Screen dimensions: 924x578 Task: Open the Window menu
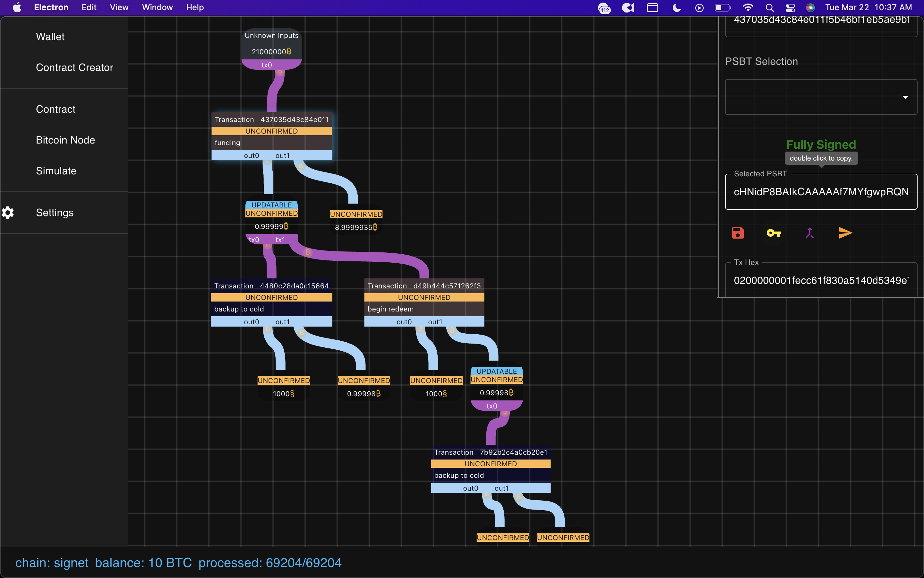(157, 7)
